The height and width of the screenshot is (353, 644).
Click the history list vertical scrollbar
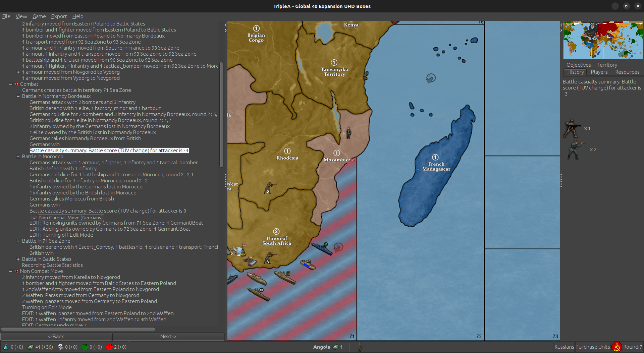(x=221, y=114)
